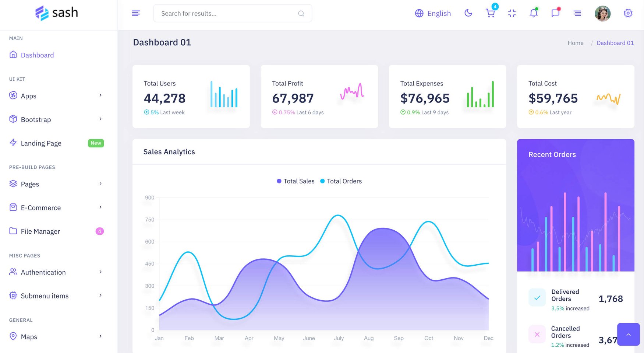Expand the Submenu items chevron
The image size is (644, 353).
pos(100,295)
